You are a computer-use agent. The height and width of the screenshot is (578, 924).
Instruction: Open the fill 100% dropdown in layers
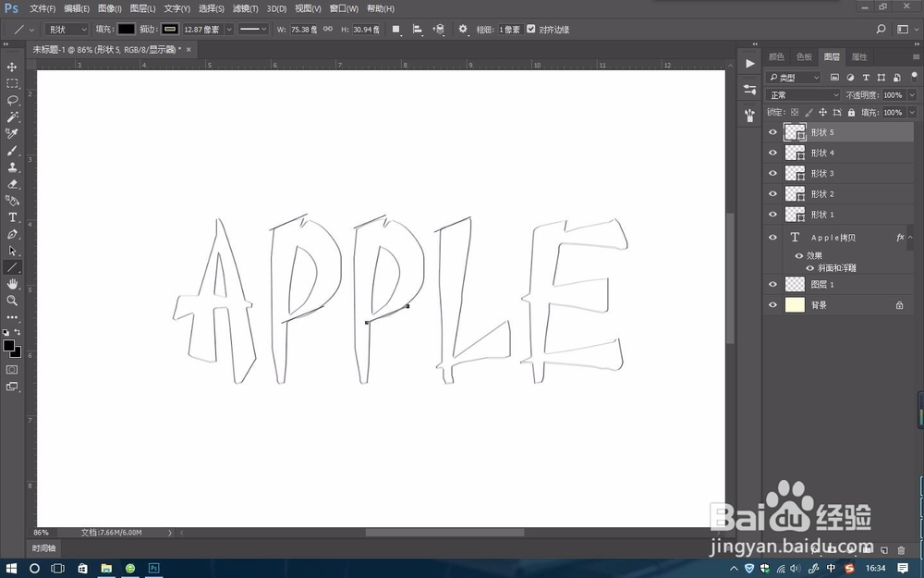point(912,112)
